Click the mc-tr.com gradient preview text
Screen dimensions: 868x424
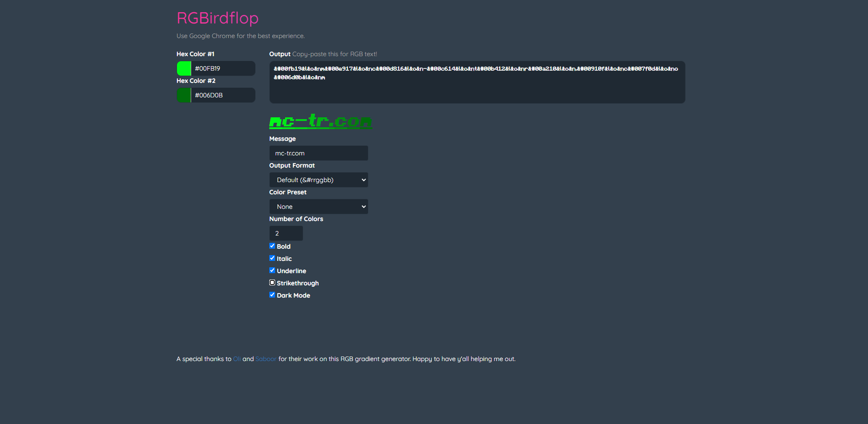point(320,121)
